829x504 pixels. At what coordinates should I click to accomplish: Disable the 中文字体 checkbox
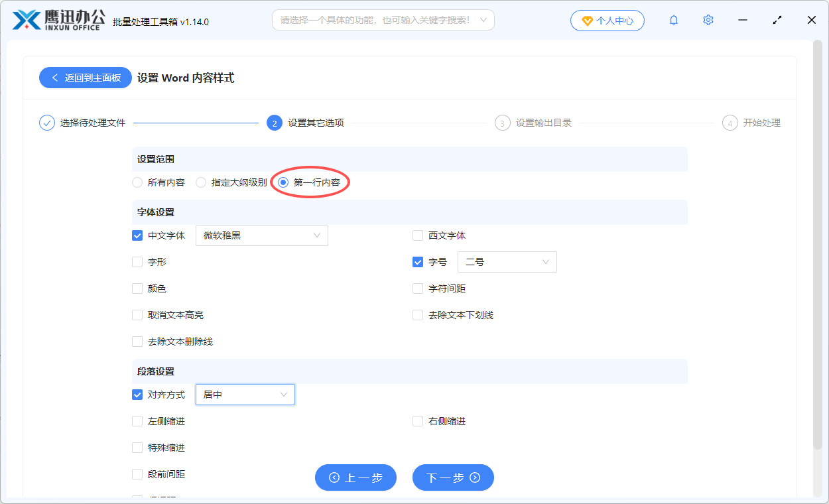point(137,235)
